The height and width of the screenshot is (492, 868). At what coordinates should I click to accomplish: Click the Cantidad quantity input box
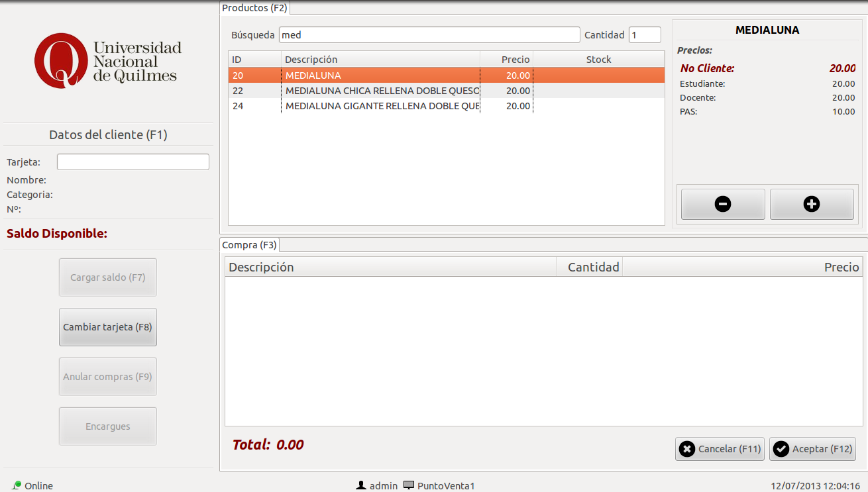pyautogui.click(x=644, y=35)
